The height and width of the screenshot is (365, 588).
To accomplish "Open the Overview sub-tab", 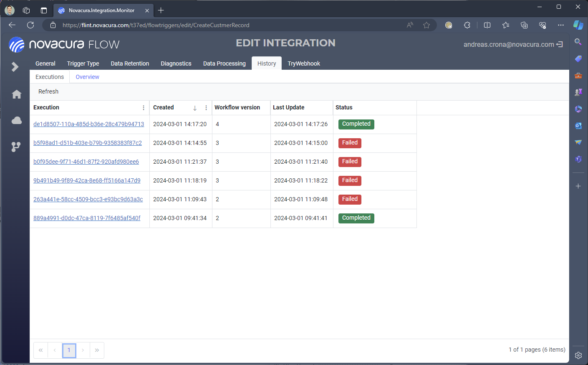I will tap(87, 77).
